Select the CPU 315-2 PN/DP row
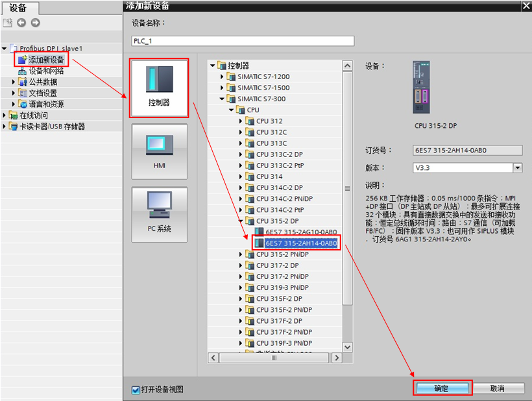 point(274,254)
